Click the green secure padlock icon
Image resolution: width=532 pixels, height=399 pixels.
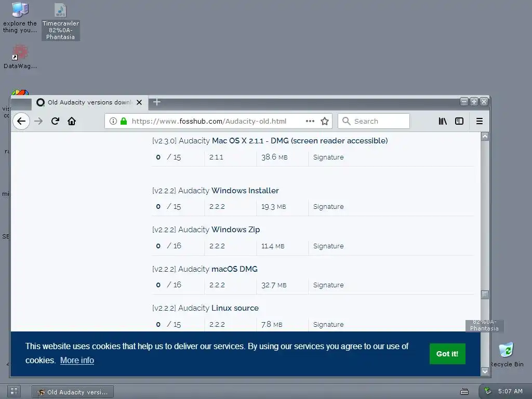click(x=124, y=121)
